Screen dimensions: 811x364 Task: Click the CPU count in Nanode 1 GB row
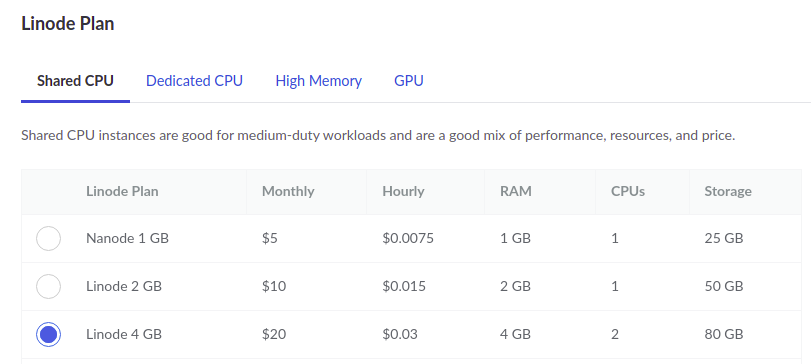[614, 238]
